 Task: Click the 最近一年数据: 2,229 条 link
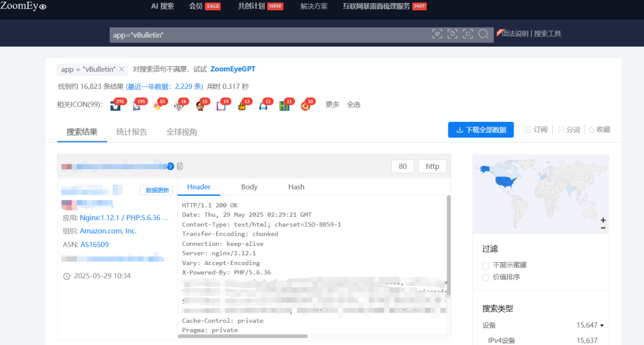165,87
